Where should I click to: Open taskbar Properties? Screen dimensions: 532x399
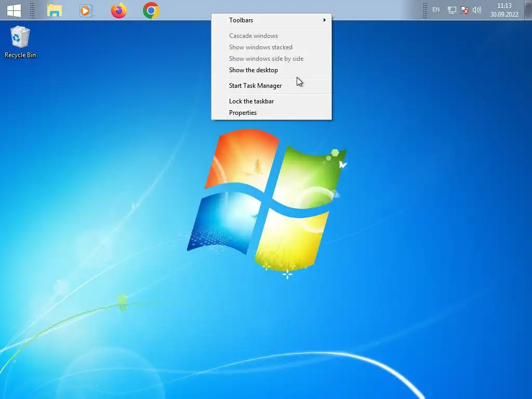click(x=271, y=113)
